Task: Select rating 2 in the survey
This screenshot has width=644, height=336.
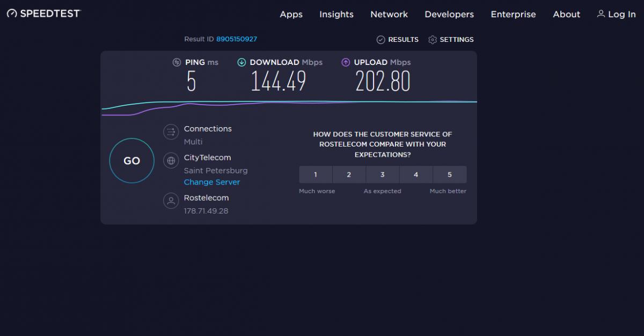Action: (349, 174)
